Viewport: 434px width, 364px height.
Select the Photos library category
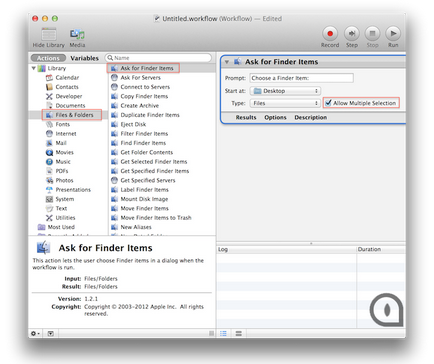(x=64, y=180)
